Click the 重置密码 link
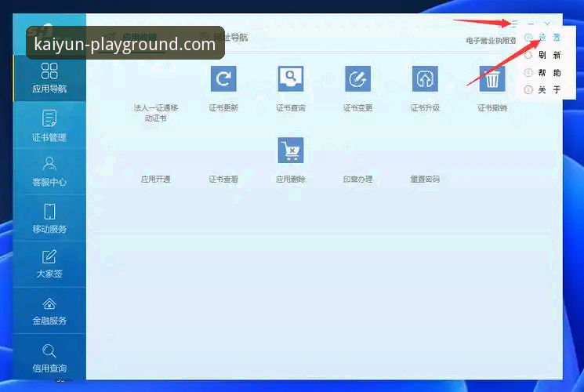 pos(425,180)
